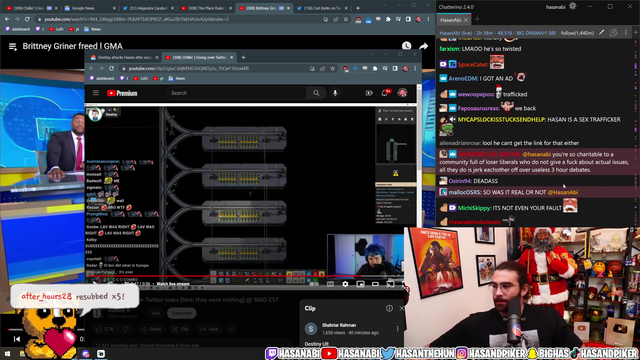Click Share arrow on GMA video
The image size is (640, 360).
[424, 46]
